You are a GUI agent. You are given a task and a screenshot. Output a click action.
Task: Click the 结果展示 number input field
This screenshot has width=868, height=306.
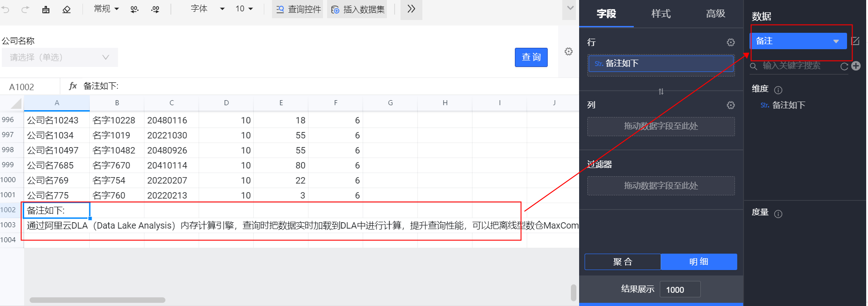tap(680, 290)
